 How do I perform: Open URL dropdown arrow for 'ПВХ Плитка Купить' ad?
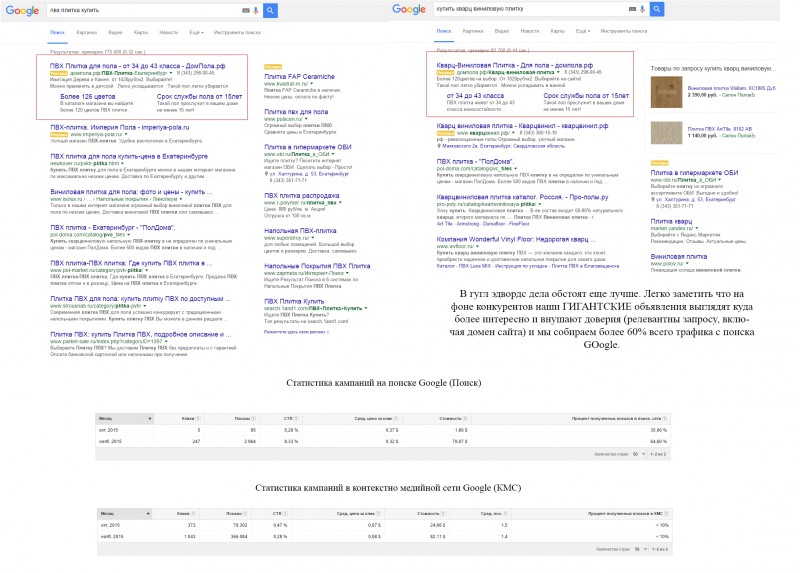point(366,308)
